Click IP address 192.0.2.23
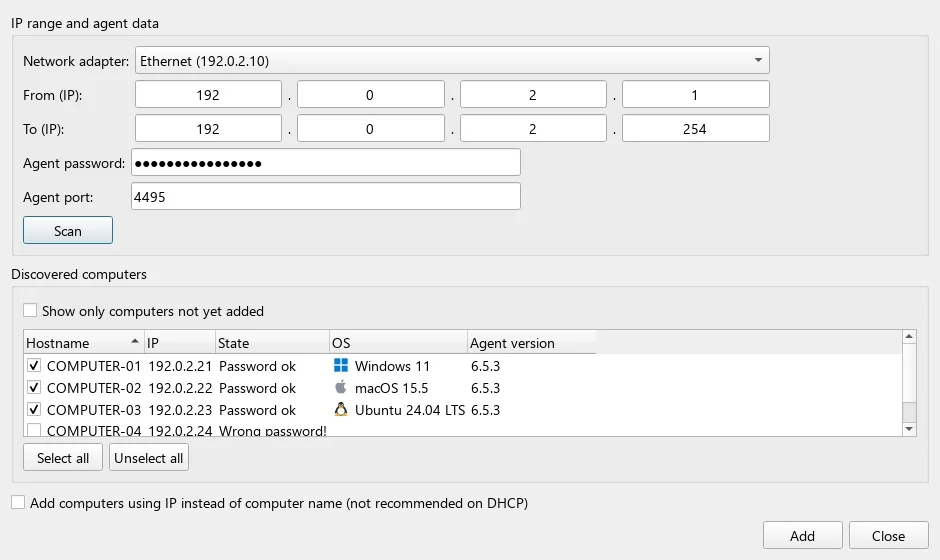The height and width of the screenshot is (560, 940). point(180,411)
